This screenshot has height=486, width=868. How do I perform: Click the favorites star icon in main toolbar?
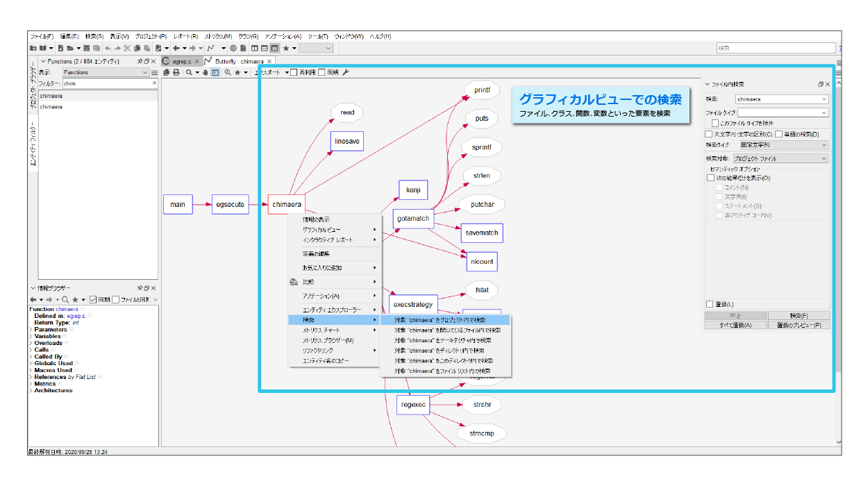click(285, 48)
